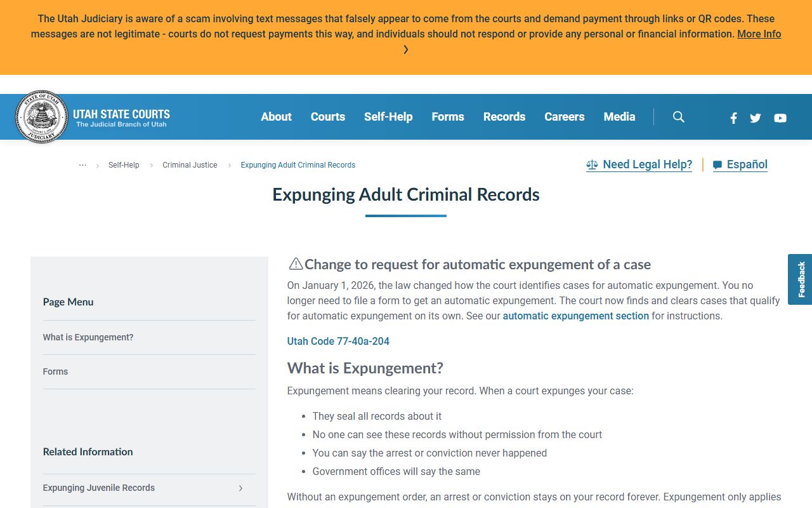
Task: Open the About menu
Action: click(277, 117)
